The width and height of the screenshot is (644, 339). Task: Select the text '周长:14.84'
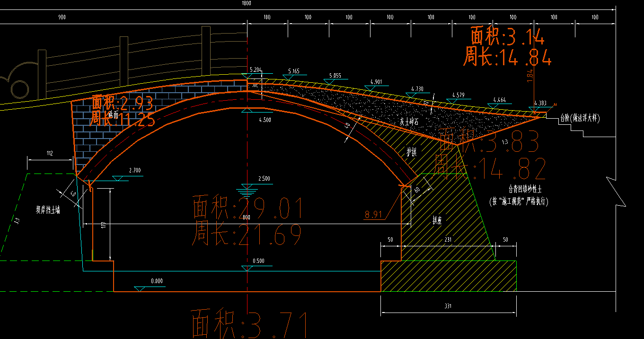click(x=507, y=57)
